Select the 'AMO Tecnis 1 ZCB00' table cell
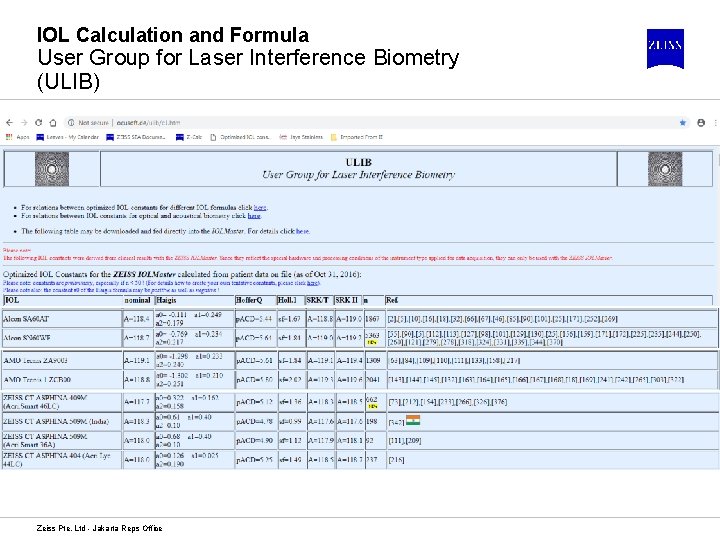 pyautogui.click(x=62, y=380)
